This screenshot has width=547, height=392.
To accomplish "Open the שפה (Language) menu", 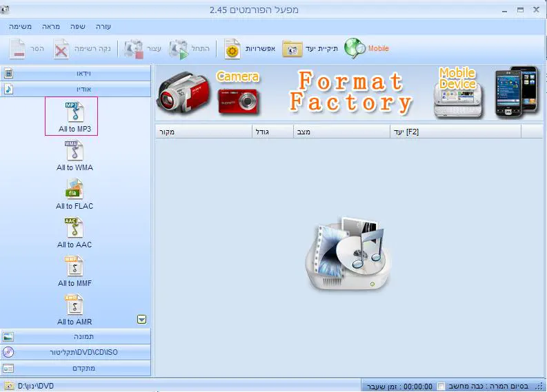I will [77, 26].
